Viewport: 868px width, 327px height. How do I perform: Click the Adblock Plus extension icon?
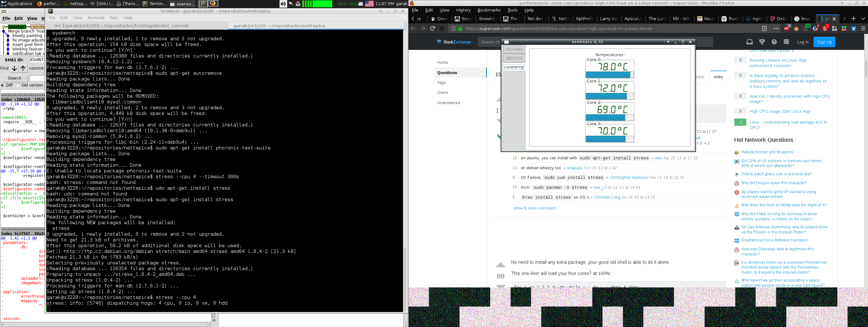(786, 29)
